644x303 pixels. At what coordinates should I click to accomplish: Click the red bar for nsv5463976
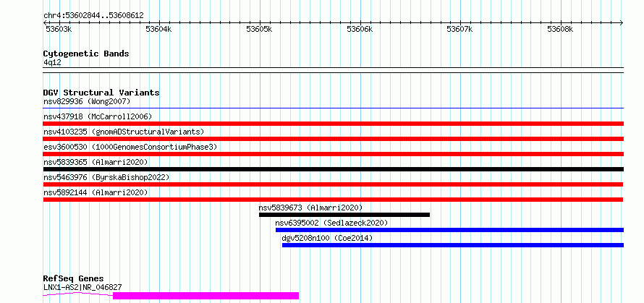[x=333, y=184]
